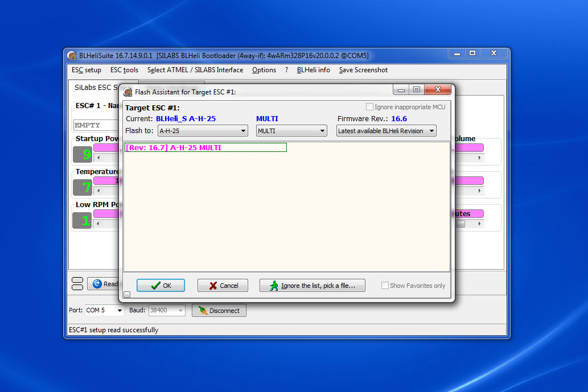Open the Options menu
This screenshot has height=392, width=588.
tap(264, 70)
